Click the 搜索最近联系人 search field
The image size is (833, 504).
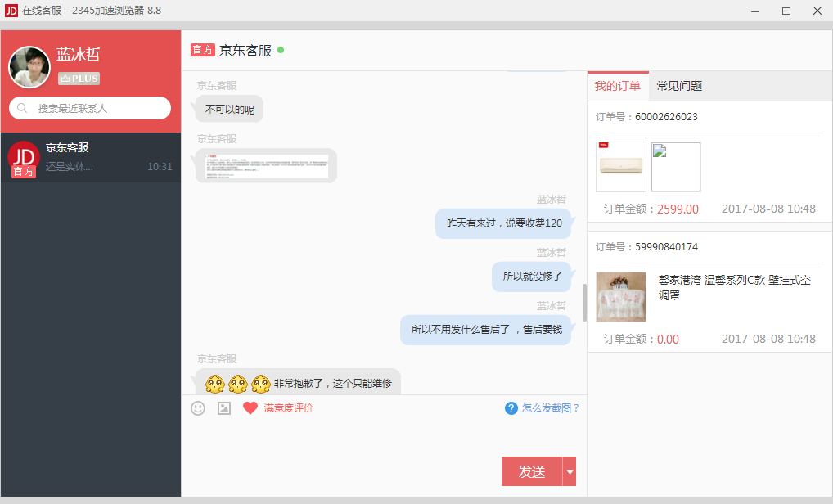point(90,108)
